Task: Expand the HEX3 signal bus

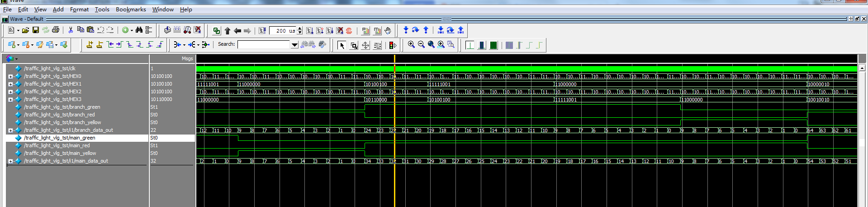Action: click(x=10, y=100)
